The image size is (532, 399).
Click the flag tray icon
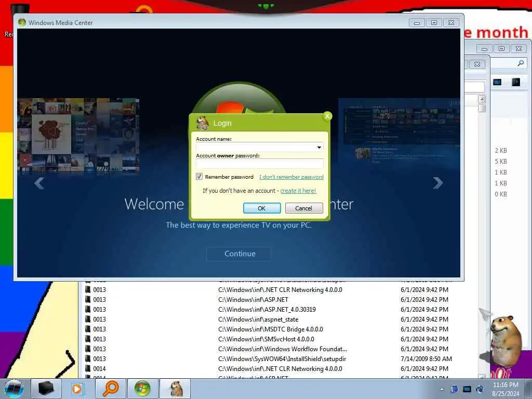454,389
